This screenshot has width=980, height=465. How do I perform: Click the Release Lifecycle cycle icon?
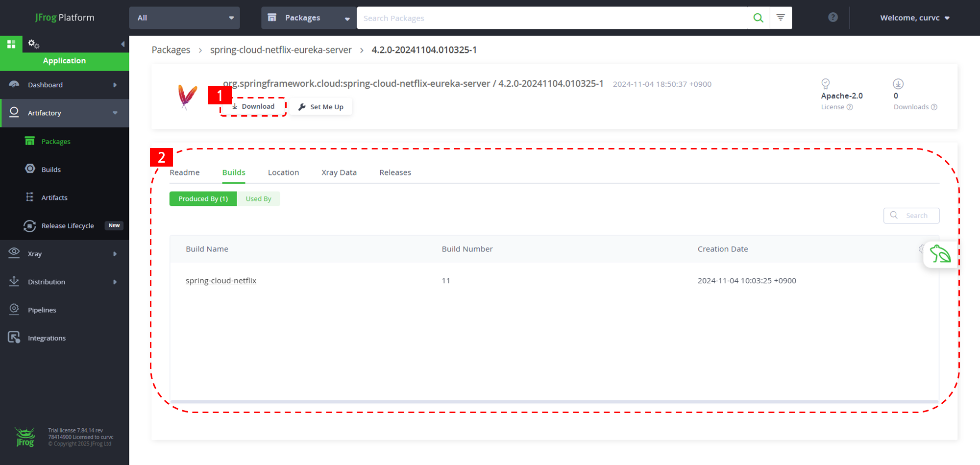(30, 225)
